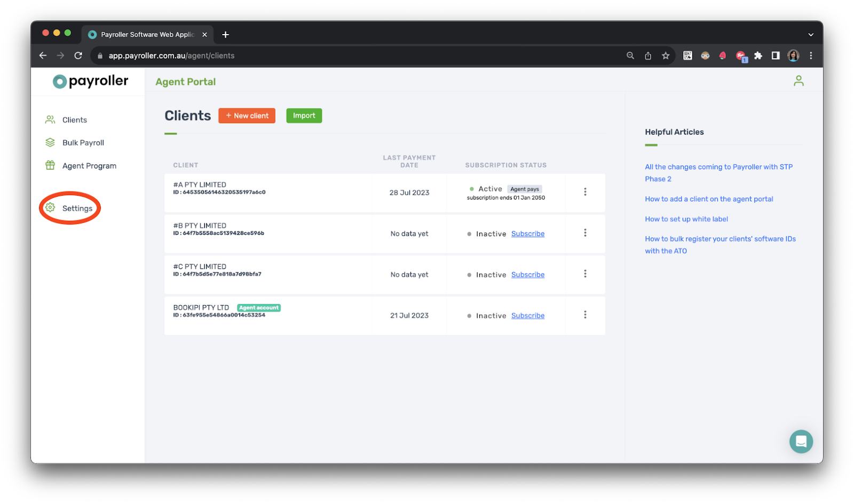Open STP Phase 2 changes article
Image resolution: width=854 pixels, height=504 pixels.
[718, 173]
